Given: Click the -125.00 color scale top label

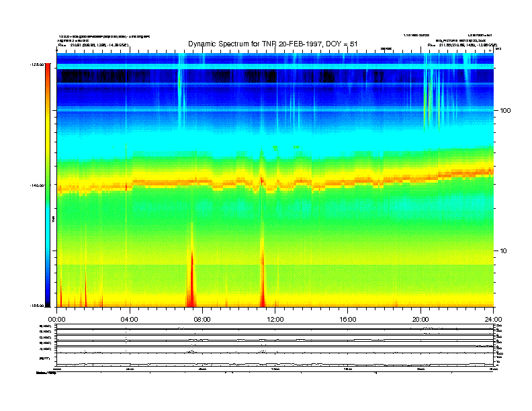Looking at the screenshot, I should (x=37, y=64).
